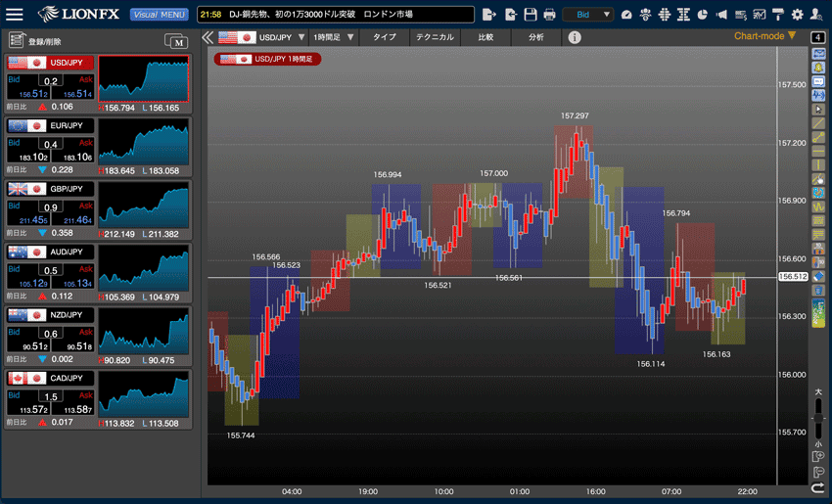The width and height of the screenshot is (832, 504).
Task: Open the テクニカル menu
Action: [x=435, y=37]
